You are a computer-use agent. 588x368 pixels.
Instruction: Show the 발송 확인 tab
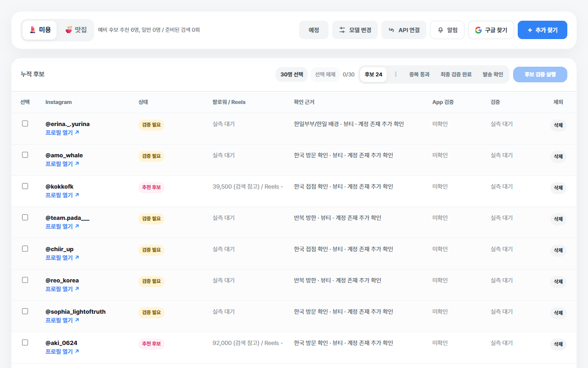click(493, 75)
